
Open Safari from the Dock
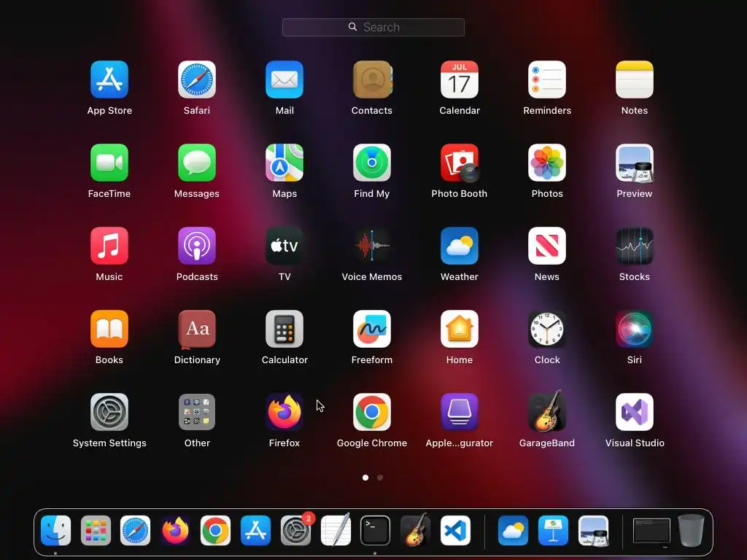[x=135, y=531]
